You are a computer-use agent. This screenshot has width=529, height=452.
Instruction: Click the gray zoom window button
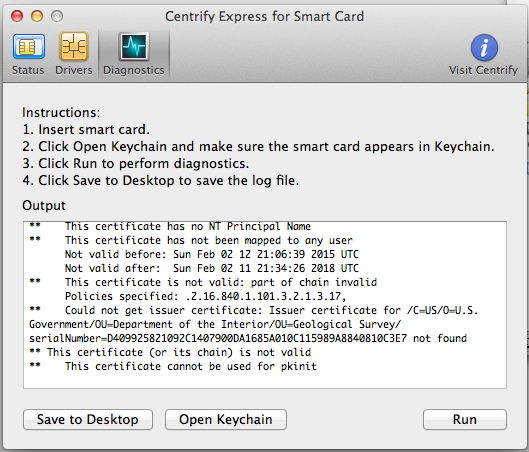click(57, 16)
